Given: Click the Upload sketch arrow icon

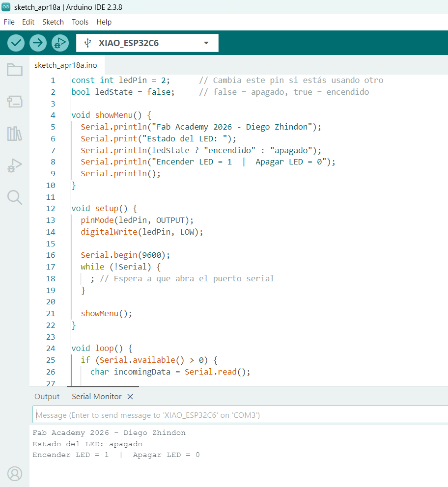Looking at the screenshot, I should 38,43.
